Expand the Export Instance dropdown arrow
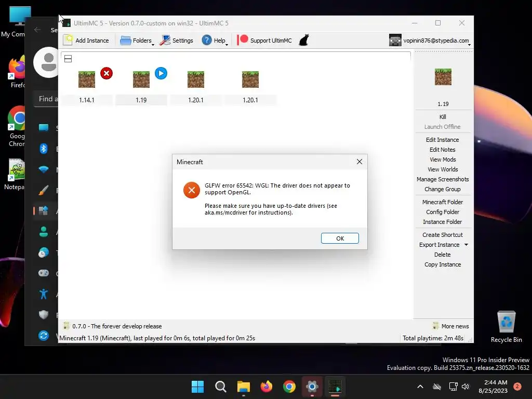 pos(466,245)
